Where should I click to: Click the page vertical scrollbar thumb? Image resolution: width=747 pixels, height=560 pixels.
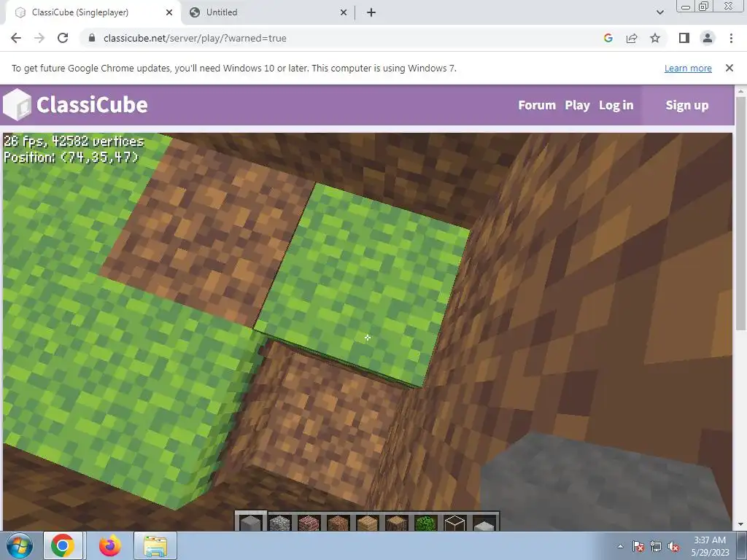[741, 213]
